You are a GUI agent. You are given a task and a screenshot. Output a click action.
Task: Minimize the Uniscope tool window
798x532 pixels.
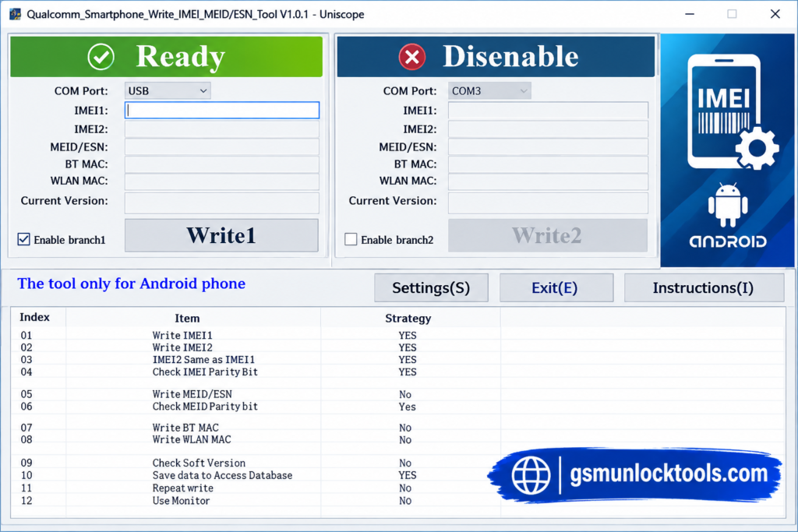pos(690,14)
